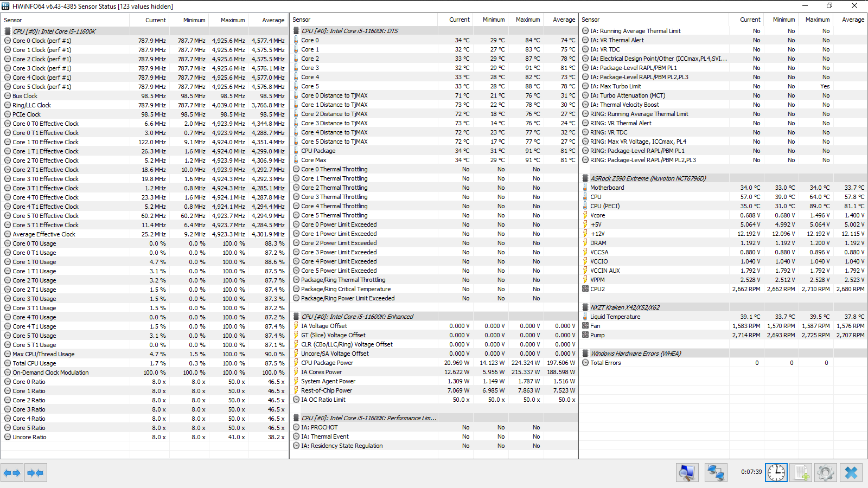Image resolution: width=868 pixels, height=488 pixels.
Task: Select CPU [#0] Intel Core i5-11600K section header
Action: click(x=144, y=31)
